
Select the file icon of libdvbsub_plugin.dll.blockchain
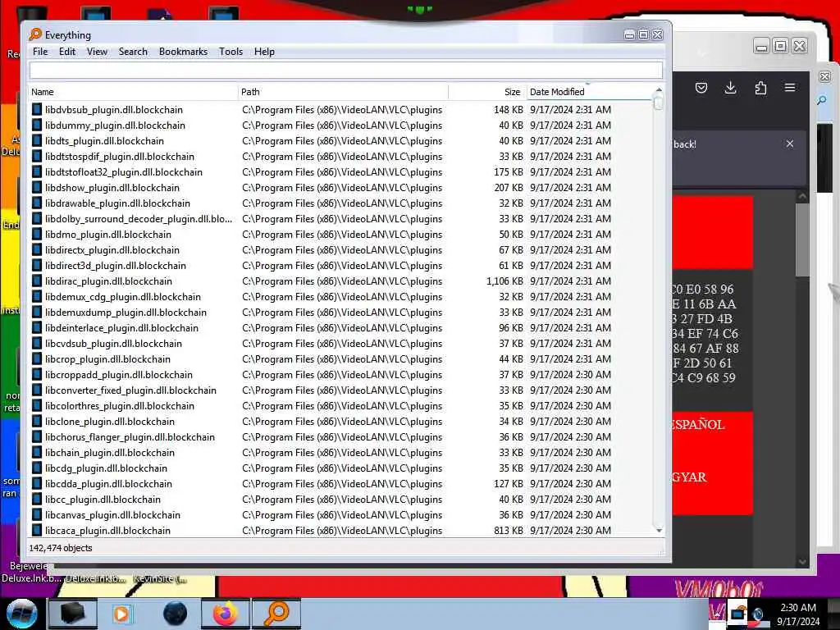pyautogui.click(x=36, y=109)
